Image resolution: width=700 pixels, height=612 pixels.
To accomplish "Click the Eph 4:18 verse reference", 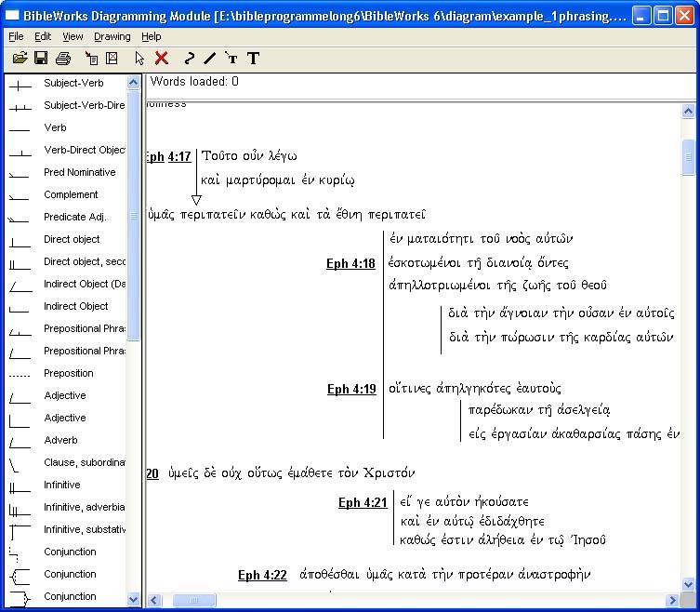I will point(350,263).
